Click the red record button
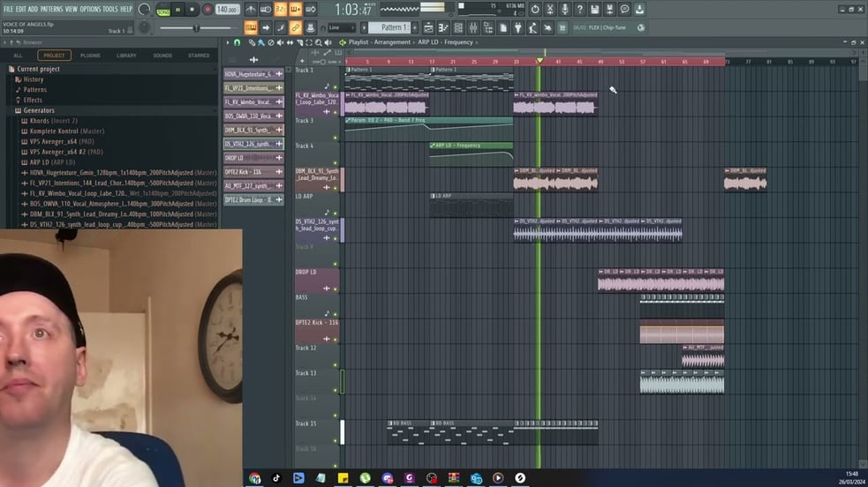The width and height of the screenshot is (868, 487). [208, 10]
